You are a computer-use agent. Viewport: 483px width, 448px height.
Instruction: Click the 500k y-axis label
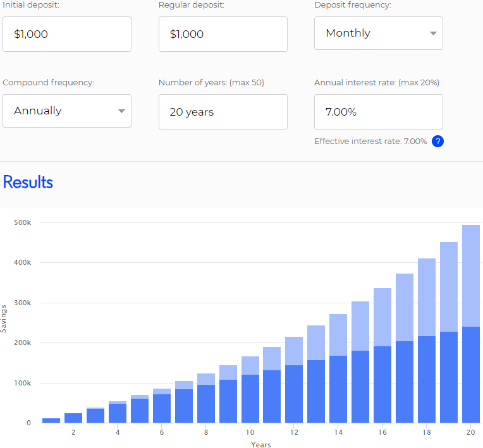23,222
